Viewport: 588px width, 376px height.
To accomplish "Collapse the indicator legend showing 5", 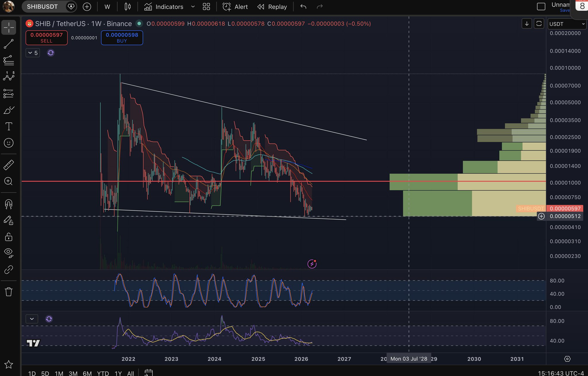I will click(33, 53).
